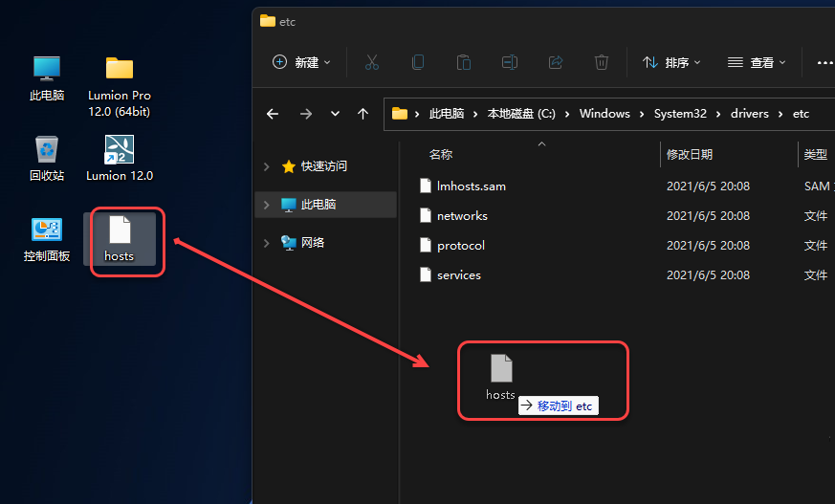
Task: Expand the 网络 tree node arrow
Action: click(x=266, y=243)
